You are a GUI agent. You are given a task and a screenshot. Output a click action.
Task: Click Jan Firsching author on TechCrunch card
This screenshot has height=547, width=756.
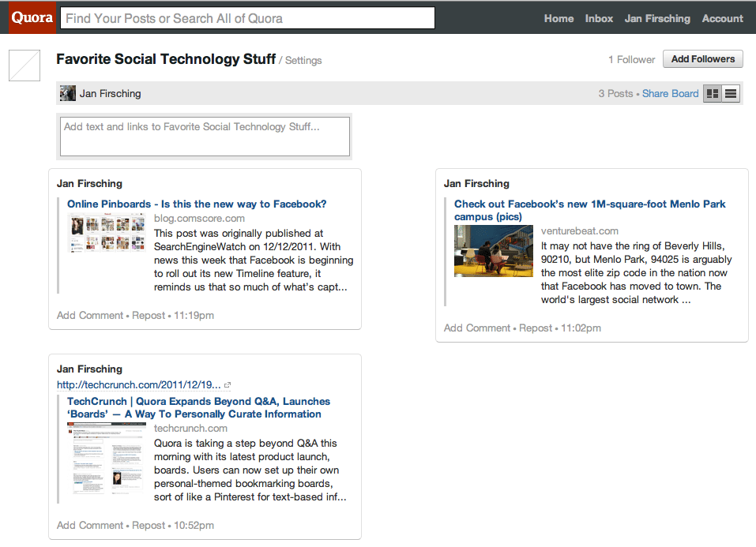coord(90,369)
